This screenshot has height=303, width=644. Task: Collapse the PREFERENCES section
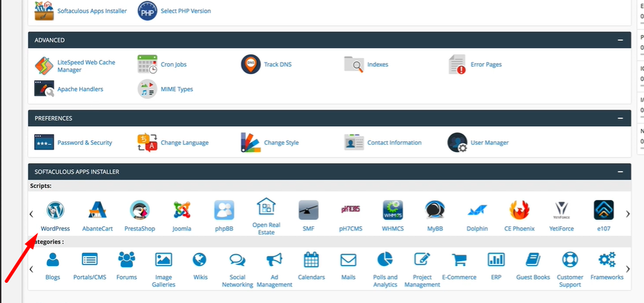[620, 119]
